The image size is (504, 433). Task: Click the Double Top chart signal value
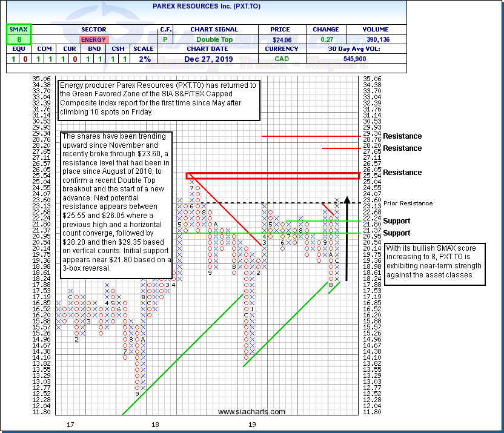[214, 39]
